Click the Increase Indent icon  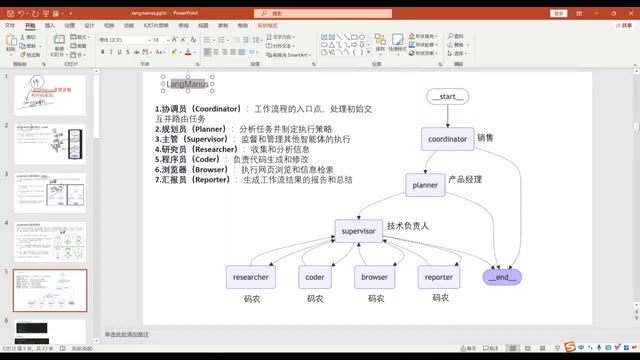click(x=245, y=40)
